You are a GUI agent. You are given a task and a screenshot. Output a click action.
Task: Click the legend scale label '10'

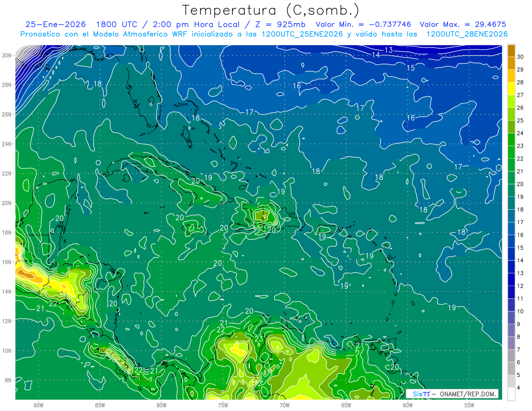(520, 311)
